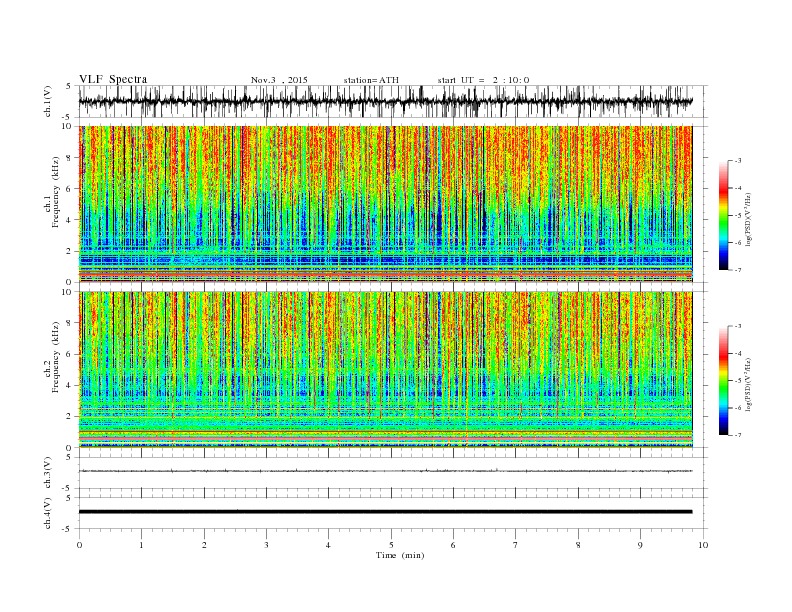Click the '-7' tick on ch.1 colorbar

tap(738, 270)
